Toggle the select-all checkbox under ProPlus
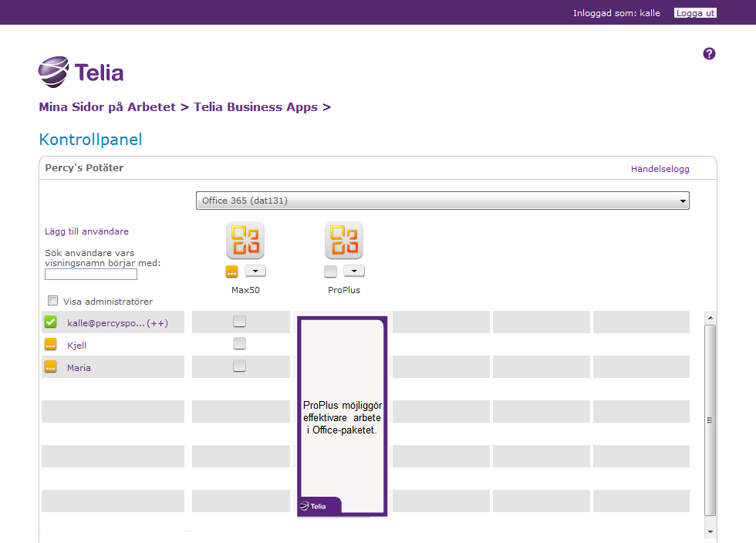756x543 pixels. 331,271
